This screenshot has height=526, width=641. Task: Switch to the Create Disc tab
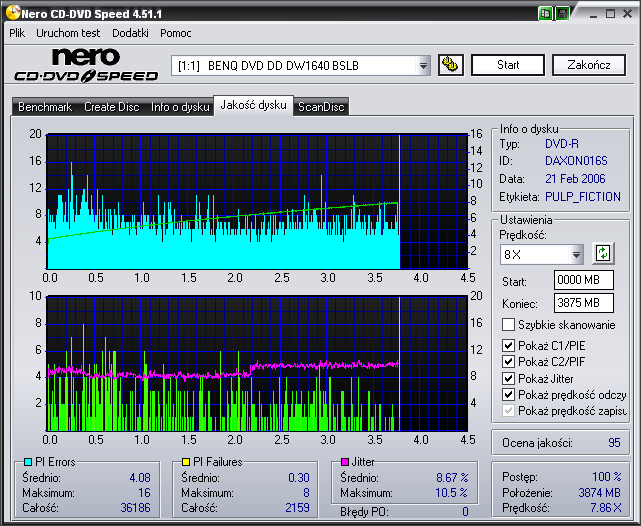point(112,107)
